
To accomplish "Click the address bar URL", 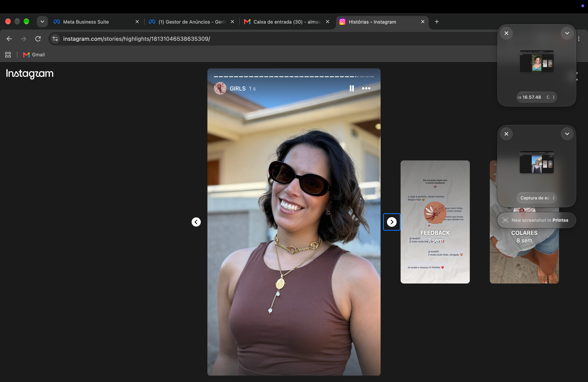I will pos(137,39).
